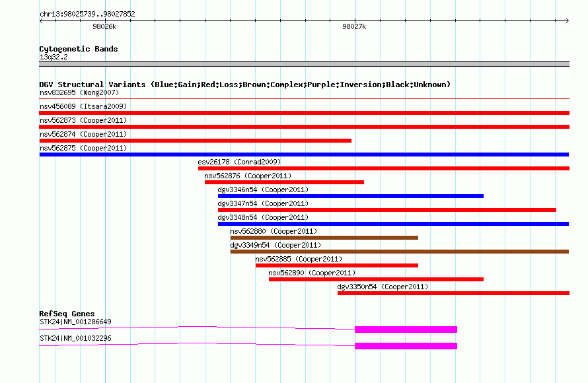Click the right arrowhead of the ruler
588x383 pixels.
[x=568, y=21]
